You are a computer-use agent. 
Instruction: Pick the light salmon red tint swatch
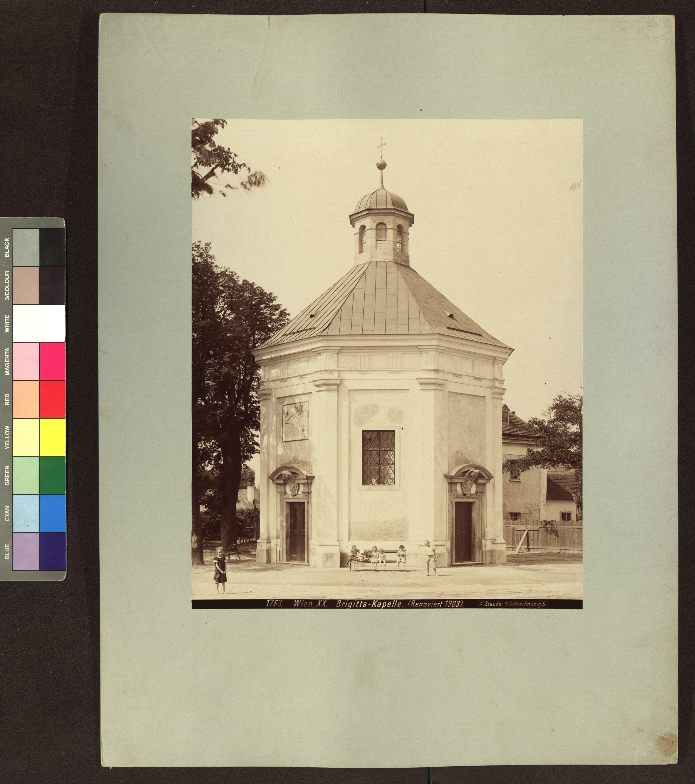pos(26,399)
